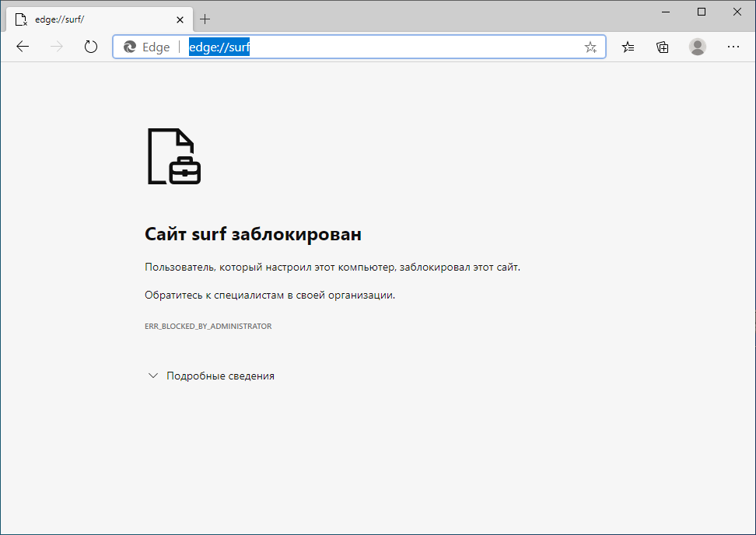756x535 pixels.
Task: Expand the Подробные сведения section
Action: point(211,376)
